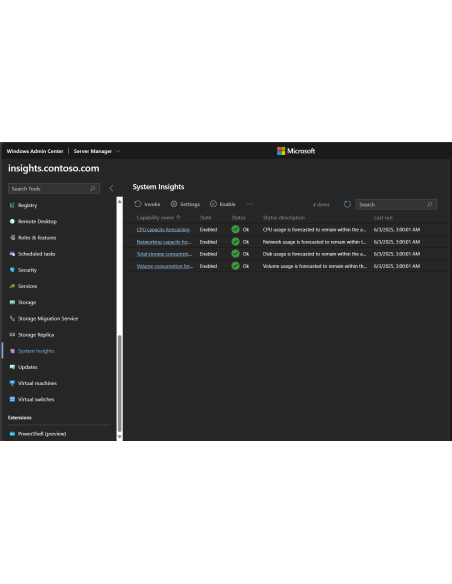The width and height of the screenshot is (452, 584).
Task: Select Remote Desktop in tools list
Action: pos(37,221)
